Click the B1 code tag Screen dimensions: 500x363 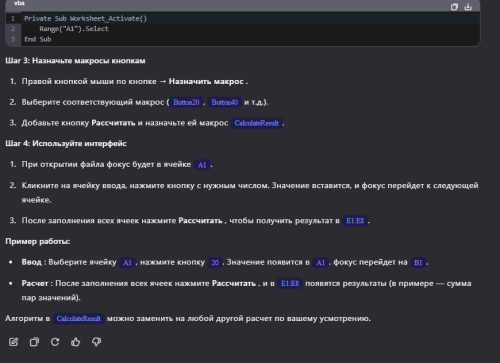(418, 263)
